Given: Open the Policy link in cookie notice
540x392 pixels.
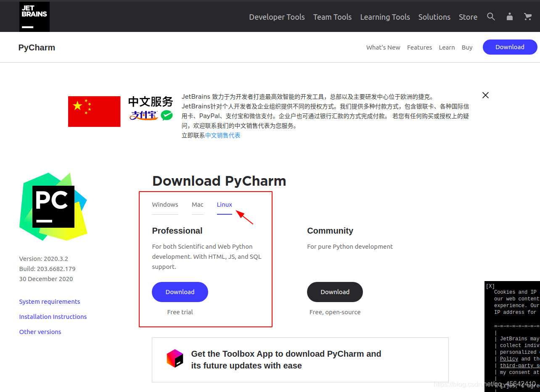Looking at the screenshot, I should [509, 359].
